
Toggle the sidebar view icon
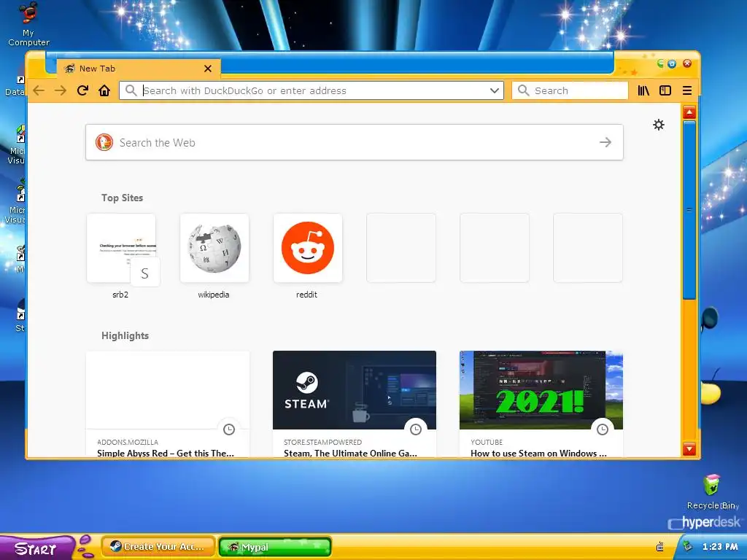pos(665,90)
